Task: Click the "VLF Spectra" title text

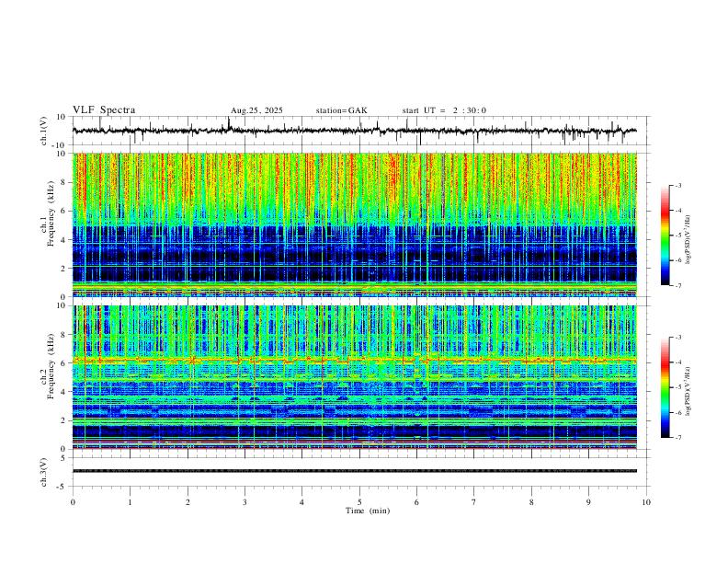Action: pyautogui.click(x=104, y=110)
